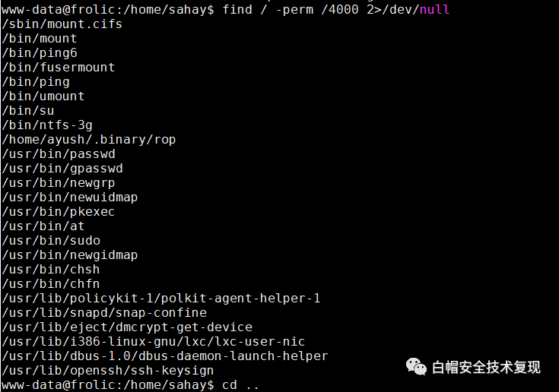Screen dimensions: 559x392
Task: Click the /usr/bin/newuidmap path
Action: pyautogui.click(x=70, y=198)
